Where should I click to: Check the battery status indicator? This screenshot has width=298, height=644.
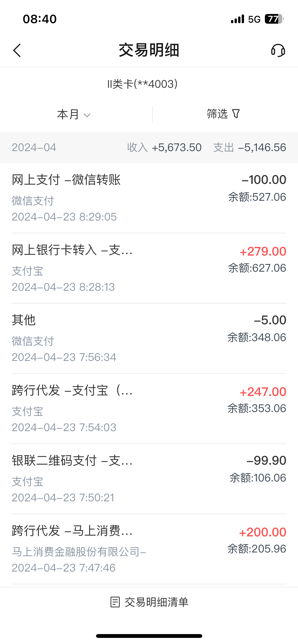pyautogui.click(x=274, y=19)
